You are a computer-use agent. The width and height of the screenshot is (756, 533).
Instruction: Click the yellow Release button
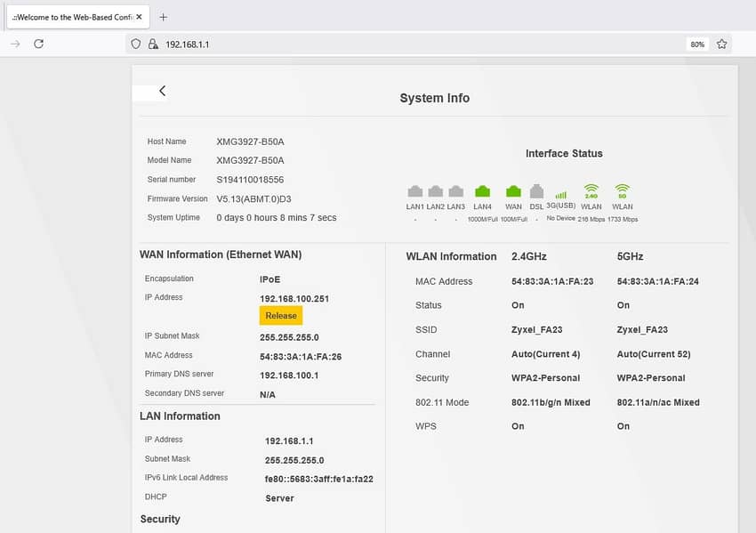281,316
